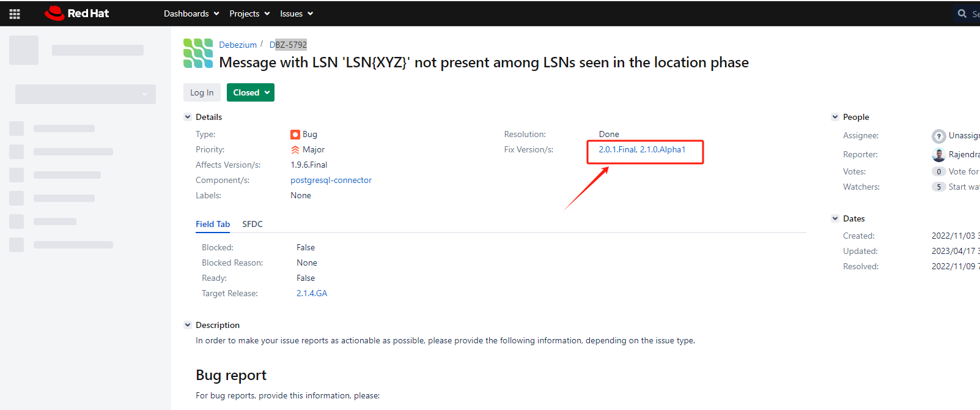Click the Updated date 2023/04/17
The width and height of the screenshot is (980, 410).
956,251
